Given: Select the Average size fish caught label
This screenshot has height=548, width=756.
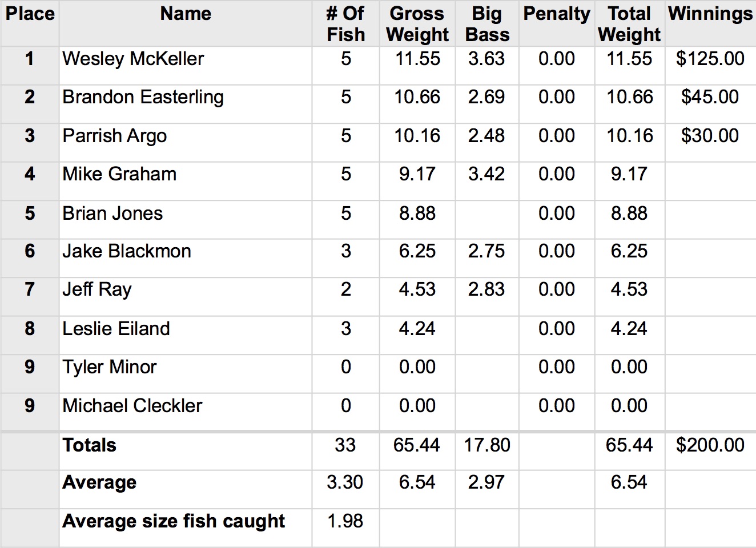Looking at the screenshot, I should click(x=174, y=521).
